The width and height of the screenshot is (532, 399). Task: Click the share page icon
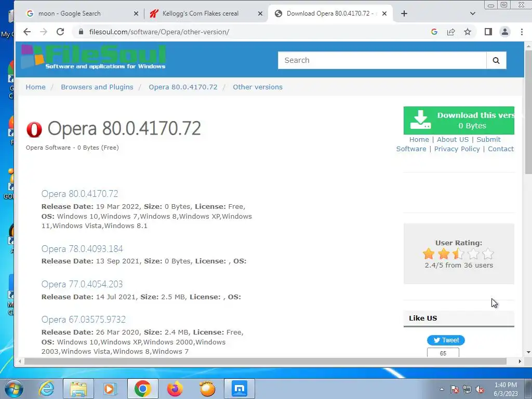pos(451,32)
